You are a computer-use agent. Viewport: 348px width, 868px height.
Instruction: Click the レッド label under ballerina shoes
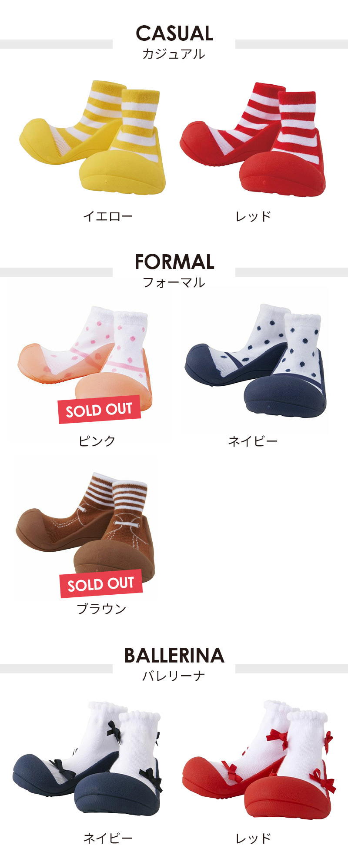(x=253, y=838)
